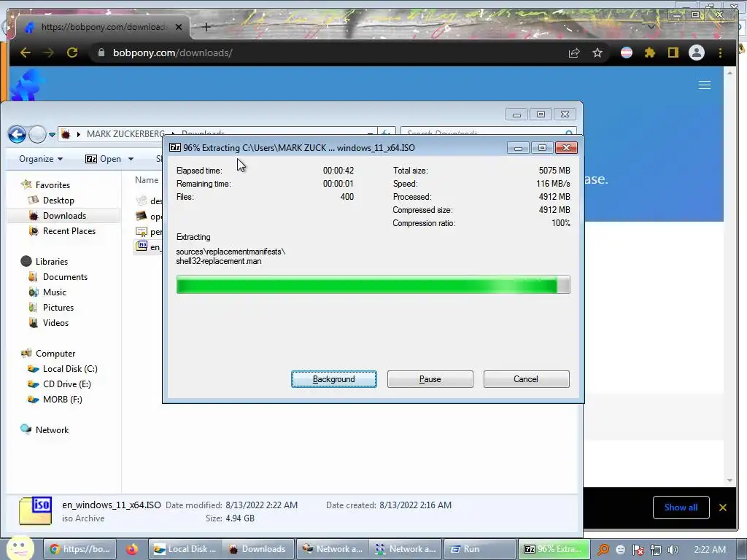View site lock info in address bar
Image resolution: width=747 pixels, height=560 pixels.
coord(101,52)
